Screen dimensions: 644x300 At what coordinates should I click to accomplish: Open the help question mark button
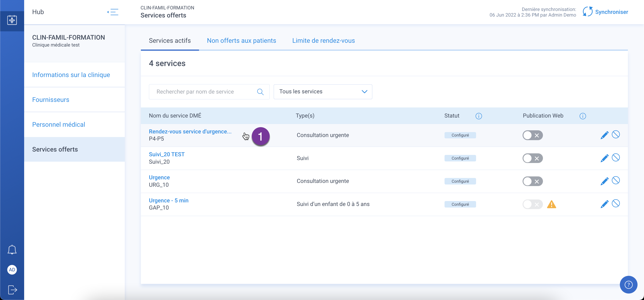pyautogui.click(x=629, y=285)
